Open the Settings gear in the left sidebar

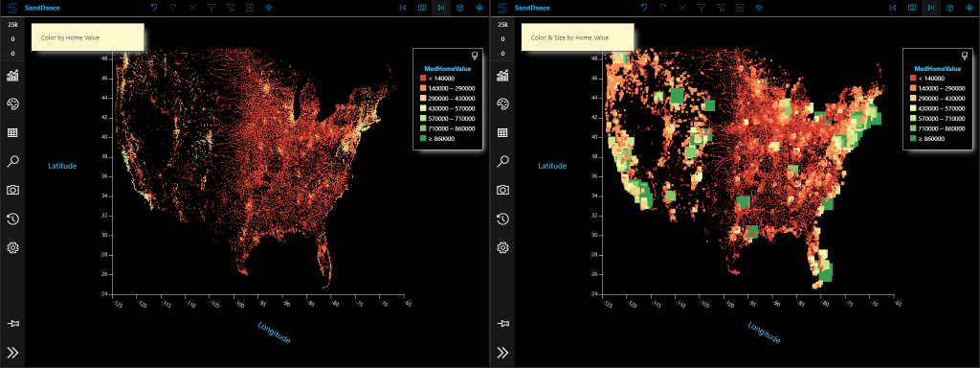pos(12,247)
